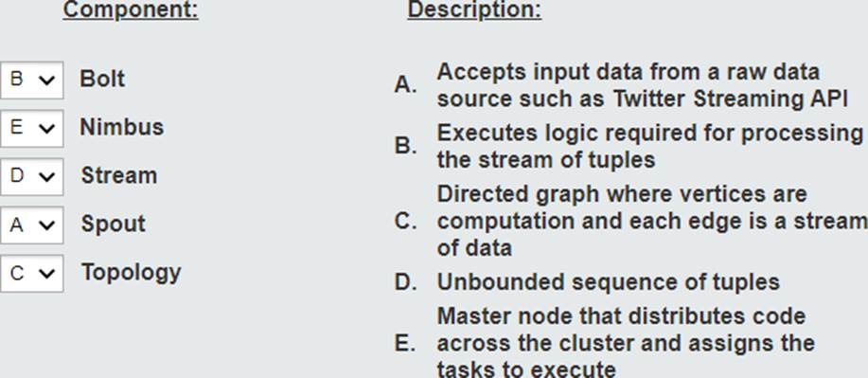Click the 'Master node that distributes' description
The width and height of the screenshot is (868, 378).
point(626,343)
